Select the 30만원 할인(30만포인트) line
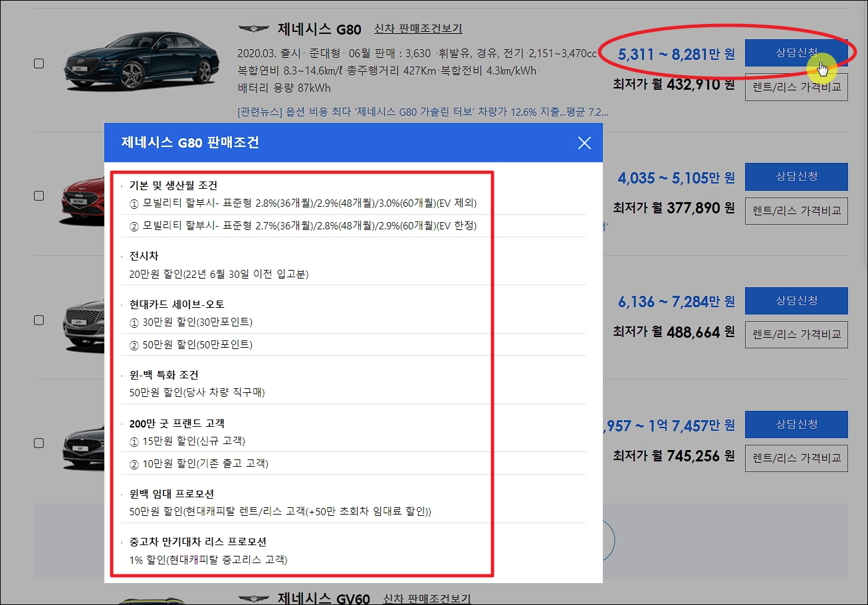The height and width of the screenshot is (605, 868). [191, 322]
